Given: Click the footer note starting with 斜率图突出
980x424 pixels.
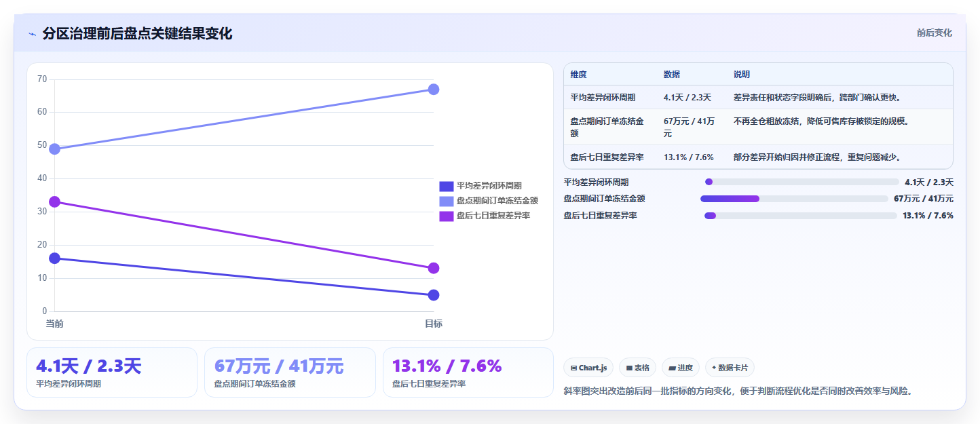Looking at the screenshot, I should [x=738, y=391].
